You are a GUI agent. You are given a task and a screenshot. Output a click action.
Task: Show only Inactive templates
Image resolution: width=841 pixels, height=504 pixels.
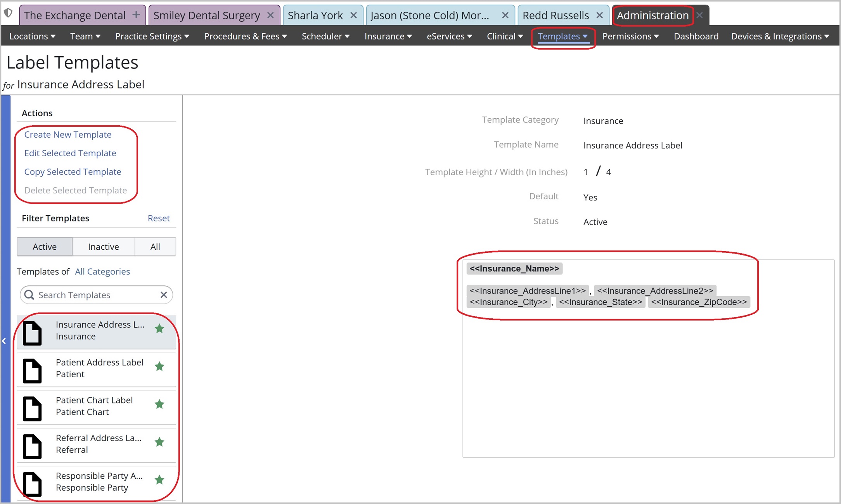pos(103,247)
